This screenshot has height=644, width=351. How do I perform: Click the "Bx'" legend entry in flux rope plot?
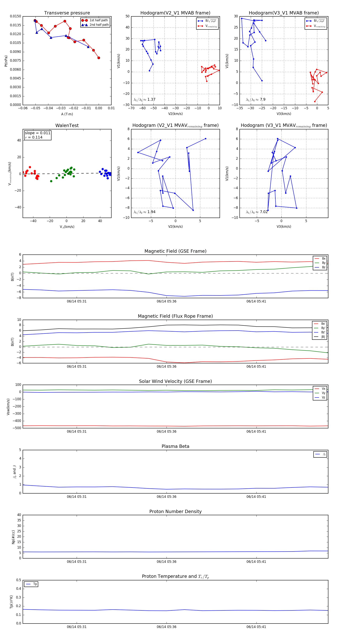pos(320,324)
